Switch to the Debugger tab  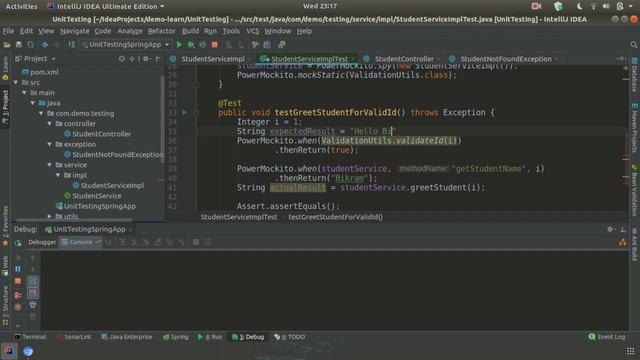pos(42,242)
